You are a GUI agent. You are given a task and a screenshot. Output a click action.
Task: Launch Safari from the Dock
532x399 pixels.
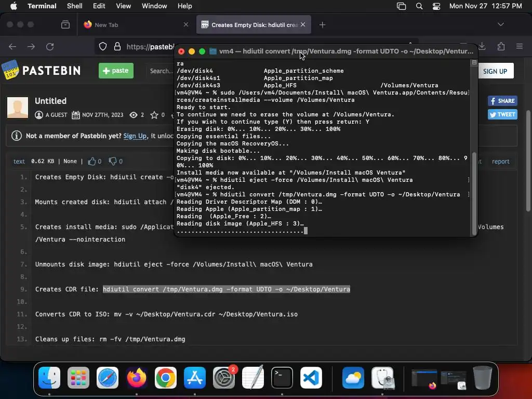(x=108, y=378)
